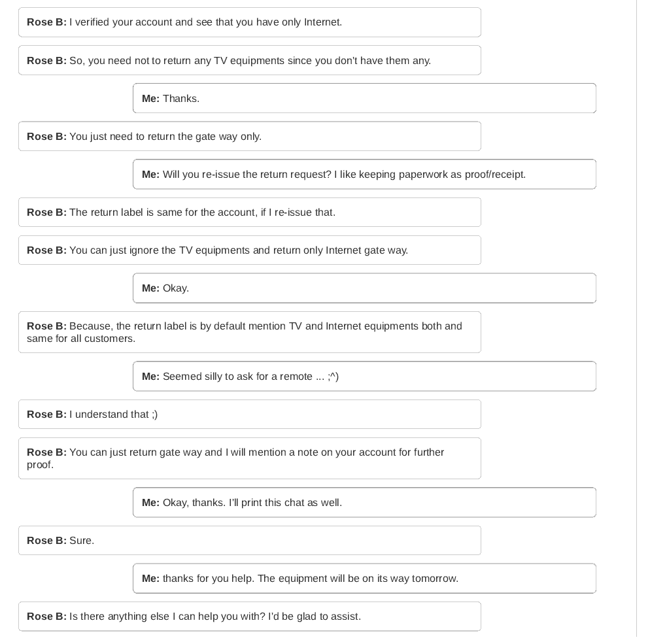Viewport: 650px width, 644px height.
Task: Click the 'I verified your account' message
Action: click(x=205, y=22)
